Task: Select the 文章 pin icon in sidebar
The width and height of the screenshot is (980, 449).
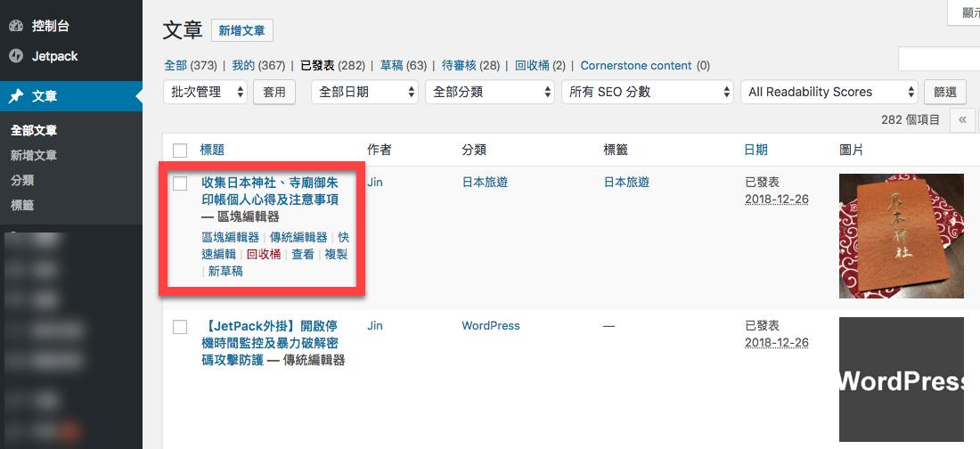Action: click(16, 96)
